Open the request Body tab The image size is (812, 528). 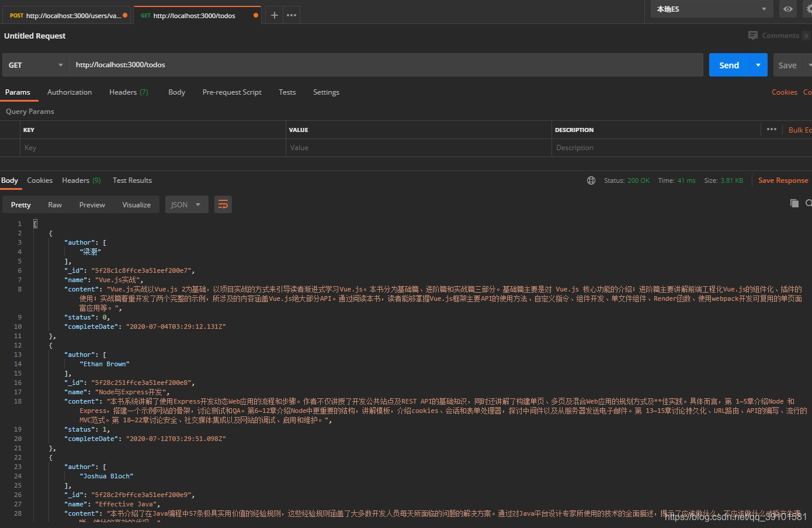(x=176, y=92)
